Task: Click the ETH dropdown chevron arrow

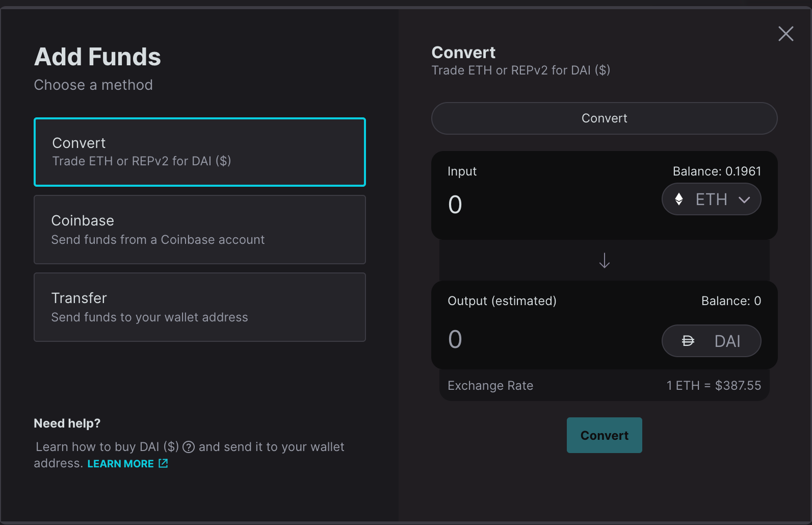Action: tap(744, 200)
